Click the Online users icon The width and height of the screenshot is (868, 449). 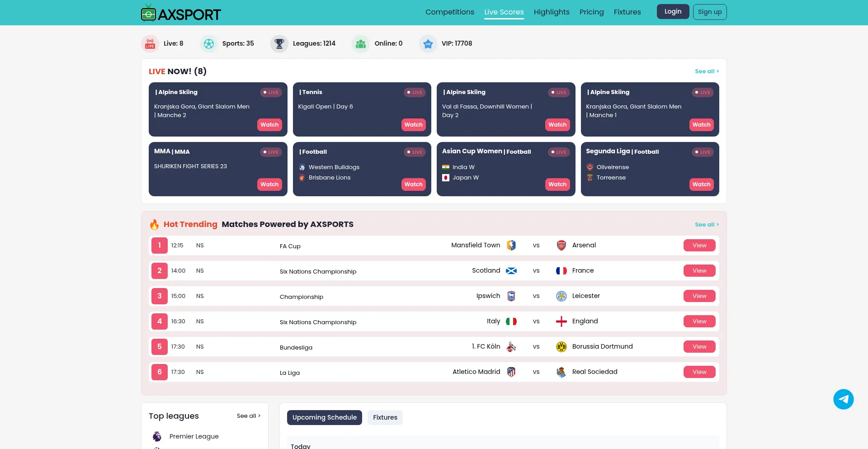pyautogui.click(x=361, y=44)
